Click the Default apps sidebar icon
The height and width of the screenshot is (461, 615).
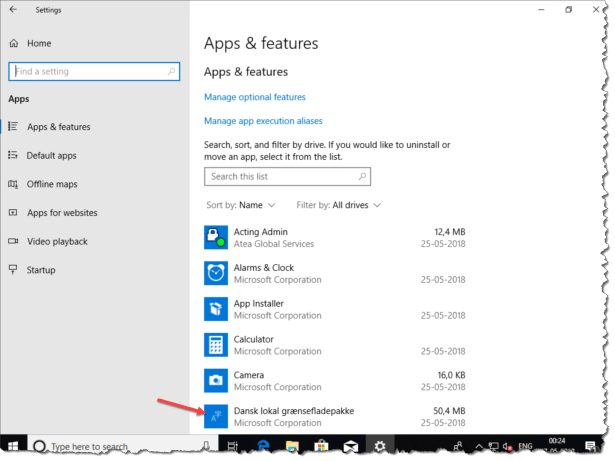click(x=13, y=155)
